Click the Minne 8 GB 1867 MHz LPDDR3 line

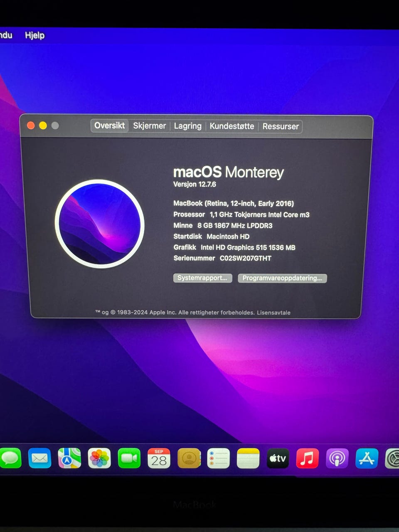tap(223, 225)
